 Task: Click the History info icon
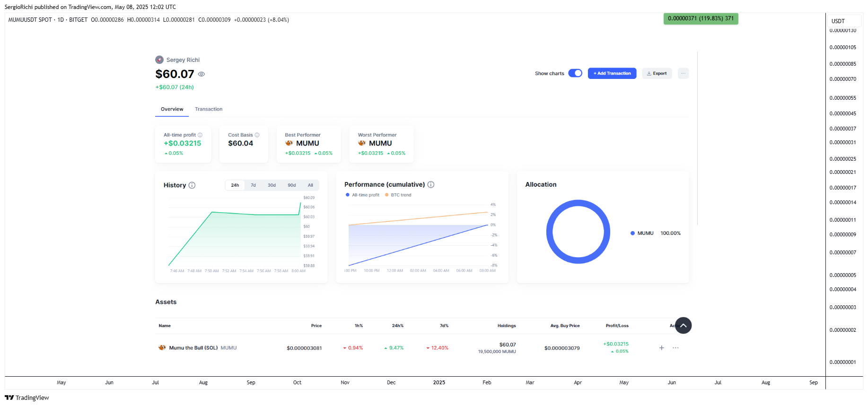point(192,185)
